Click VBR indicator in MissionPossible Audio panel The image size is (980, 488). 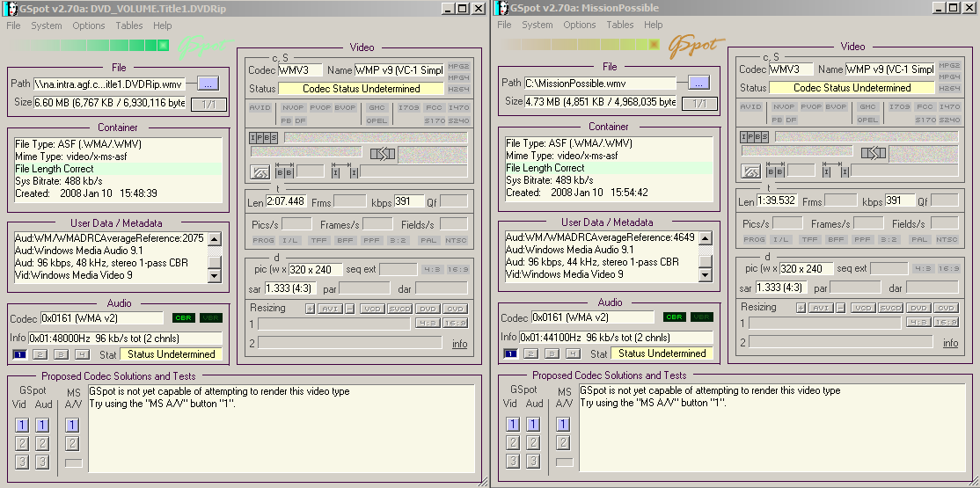click(702, 317)
